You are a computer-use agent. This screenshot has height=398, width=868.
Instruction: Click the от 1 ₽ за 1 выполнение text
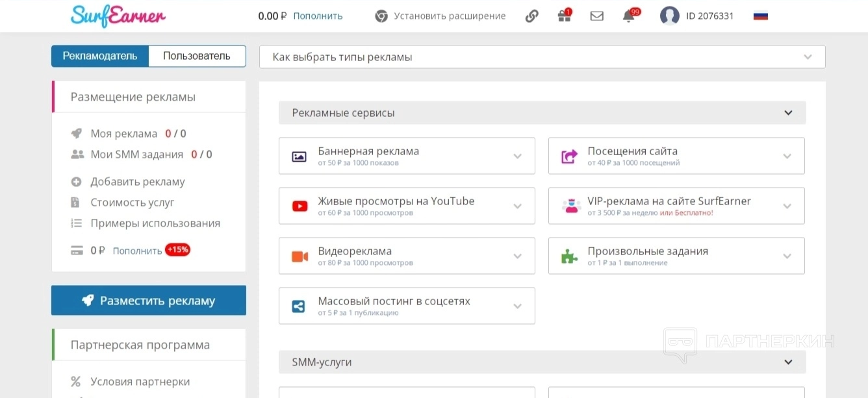[x=628, y=263]
